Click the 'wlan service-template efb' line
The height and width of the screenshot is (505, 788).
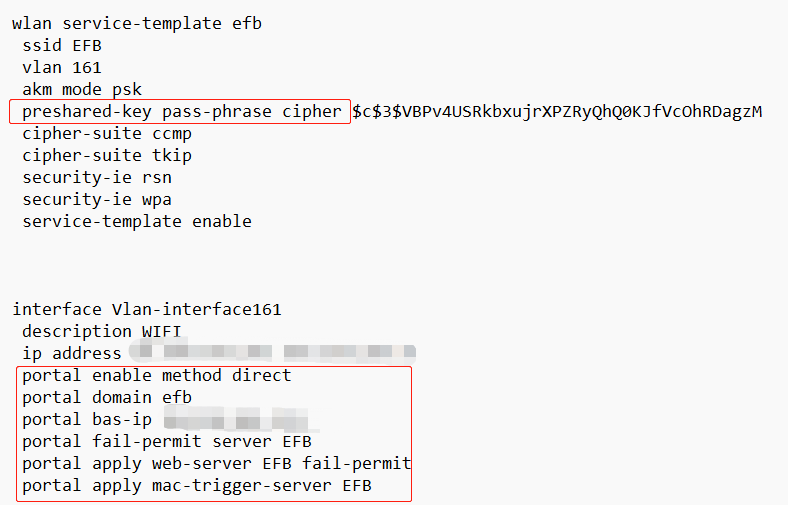point(137,23)
